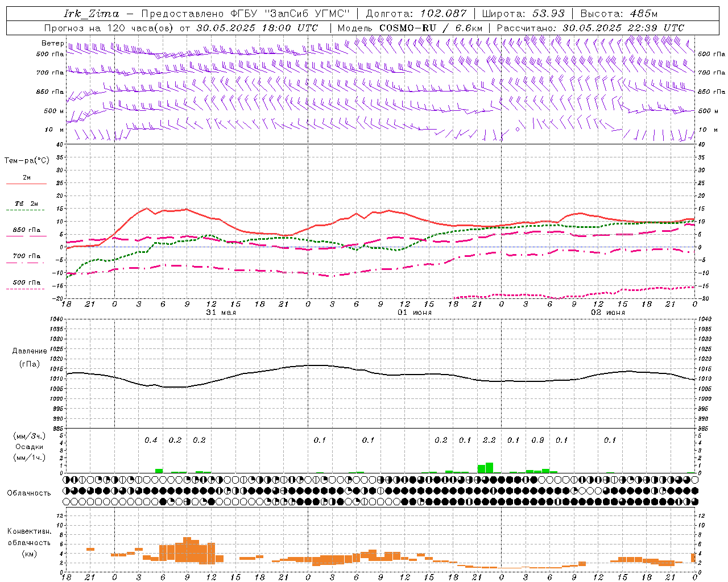Image resolution: width=728 pixels, height=582 pixels.
Task: Click the forecast start text Прогноз на 120 часа(ов)
Action: (109, 28)
